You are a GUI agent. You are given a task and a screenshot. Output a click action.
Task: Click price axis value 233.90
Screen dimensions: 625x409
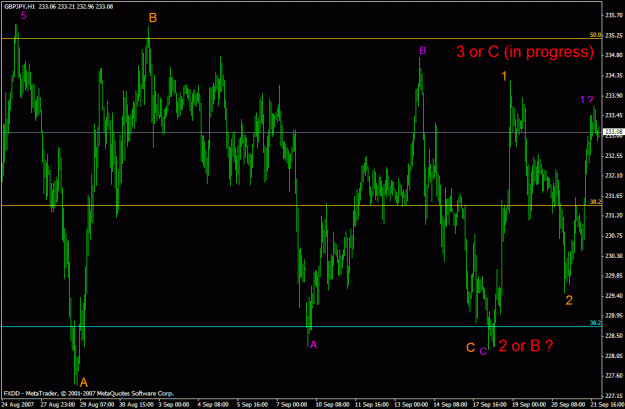[x=614, y=95]
